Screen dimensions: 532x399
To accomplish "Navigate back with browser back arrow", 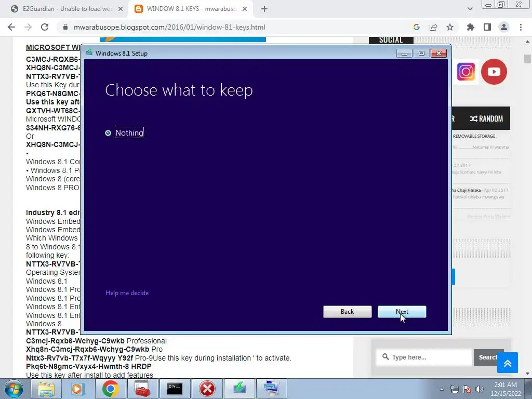I will (x=11, y=27).
